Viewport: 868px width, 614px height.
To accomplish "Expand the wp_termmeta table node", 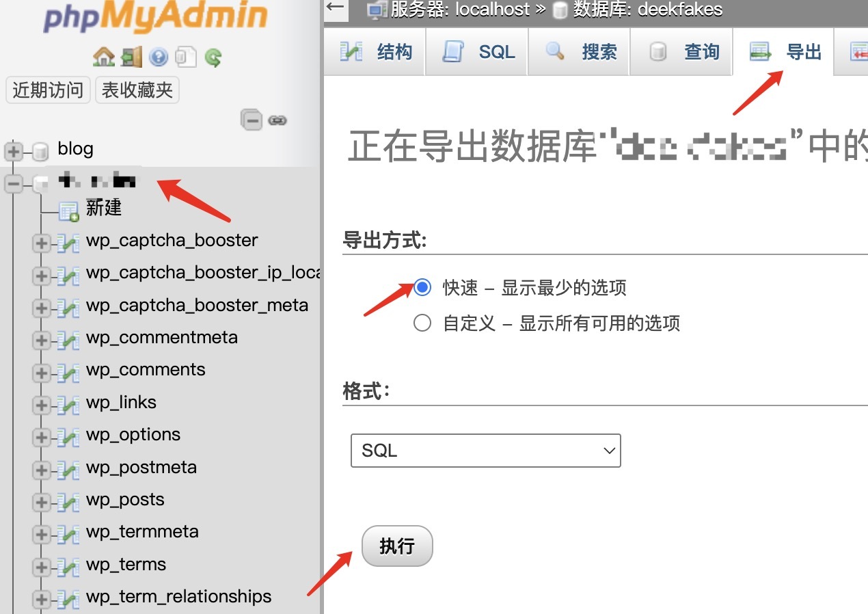I will [42, 534].
